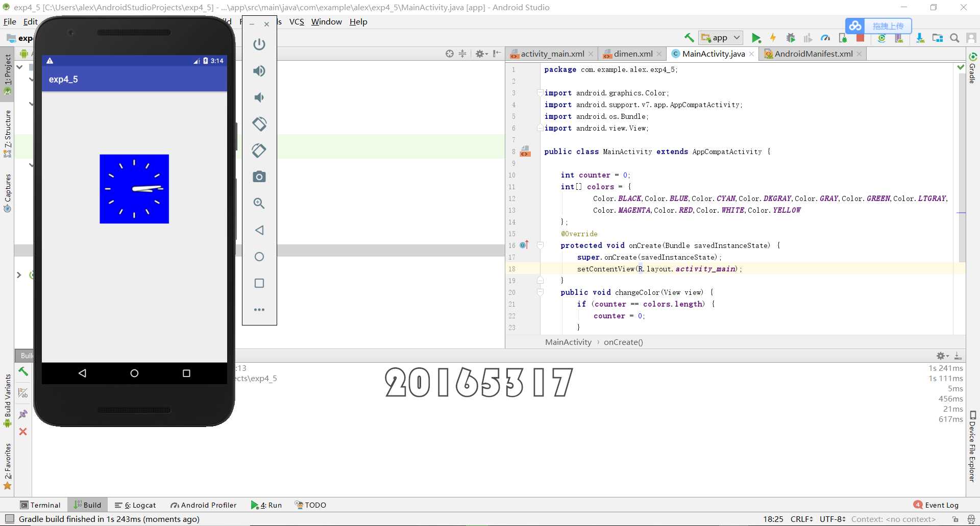Tap Android home button on phone screen

(x=134, y=373)
